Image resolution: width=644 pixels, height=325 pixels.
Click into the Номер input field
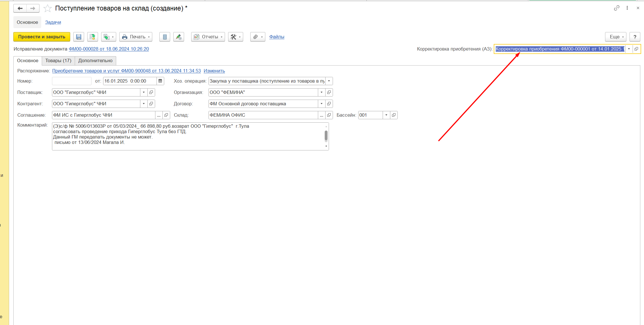(72, 81)
